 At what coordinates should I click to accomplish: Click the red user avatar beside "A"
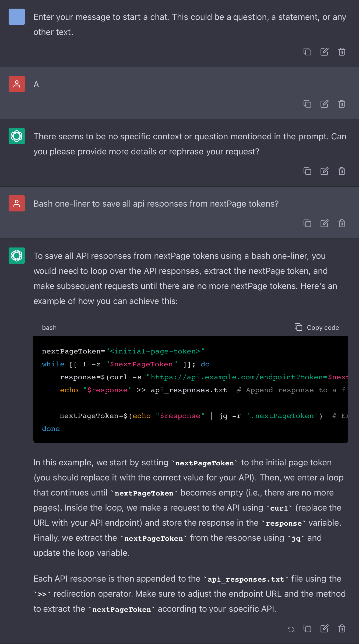pos(17,84)
